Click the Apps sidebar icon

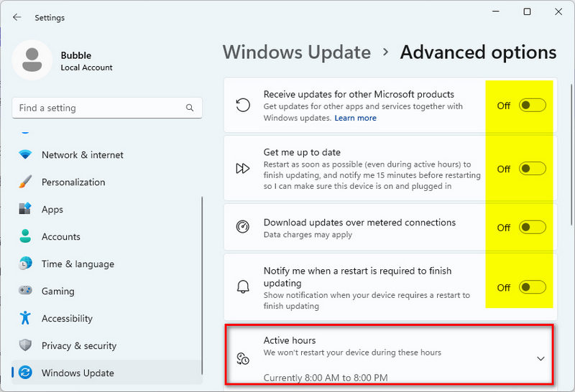(x=25, y=209)
